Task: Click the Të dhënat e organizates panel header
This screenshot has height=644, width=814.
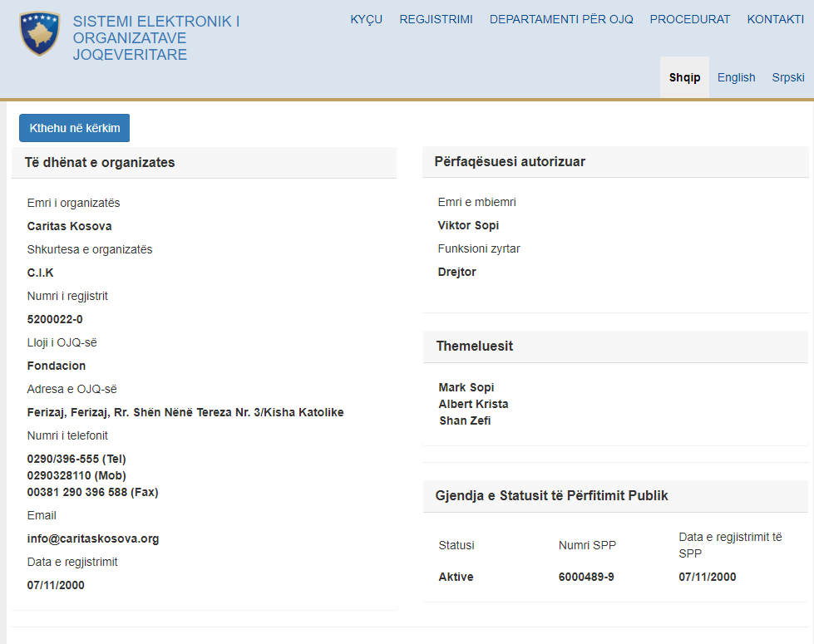Action: [100, 163]
